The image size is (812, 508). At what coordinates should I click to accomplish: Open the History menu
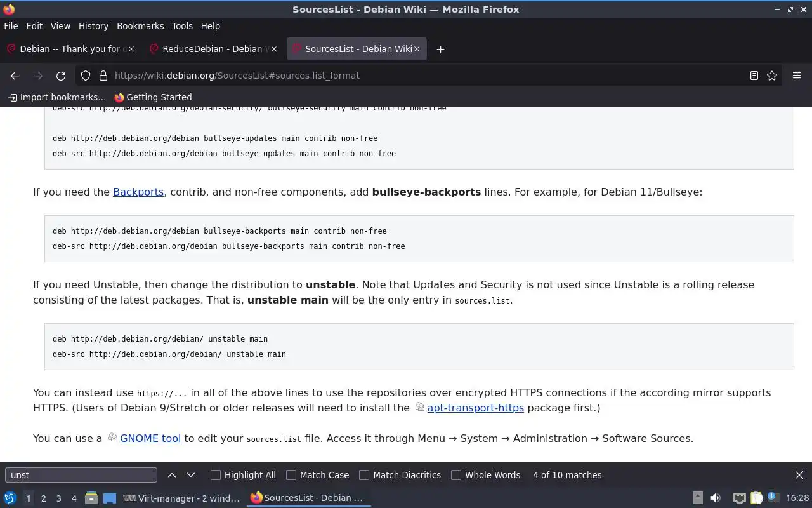click(x=93, y=26)
